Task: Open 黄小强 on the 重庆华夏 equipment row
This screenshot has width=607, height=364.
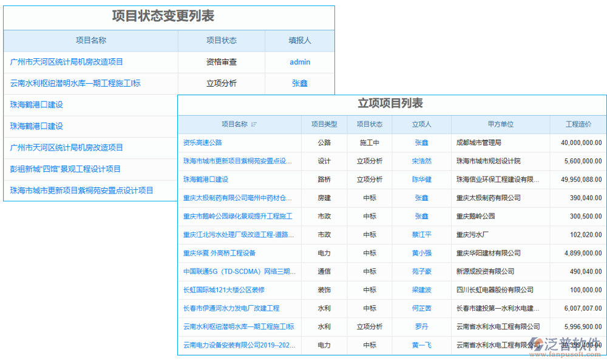Action: pyautogui.click(x=421, y=253)
